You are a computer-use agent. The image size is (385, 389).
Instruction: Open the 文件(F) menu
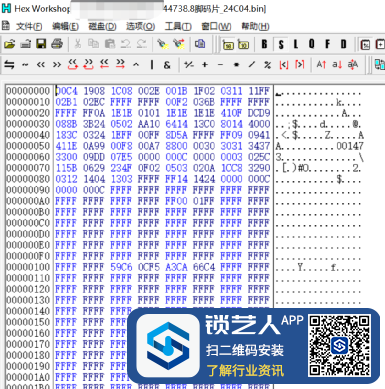[29, 26]
